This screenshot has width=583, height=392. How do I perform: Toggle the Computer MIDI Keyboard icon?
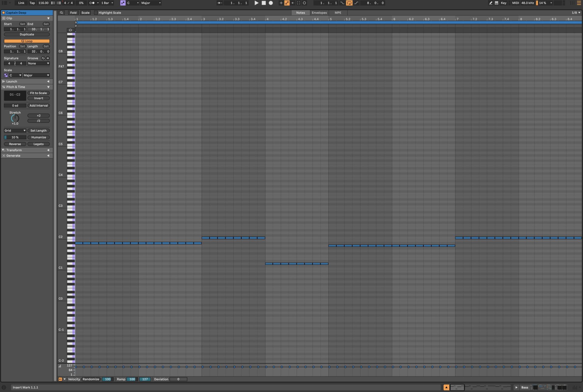click(497, 3)
